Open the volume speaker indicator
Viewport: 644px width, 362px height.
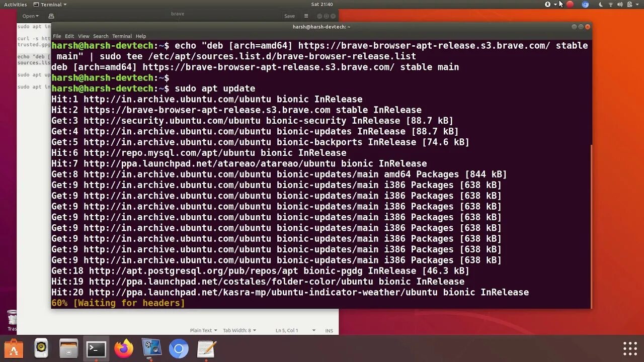coord(620,5)
